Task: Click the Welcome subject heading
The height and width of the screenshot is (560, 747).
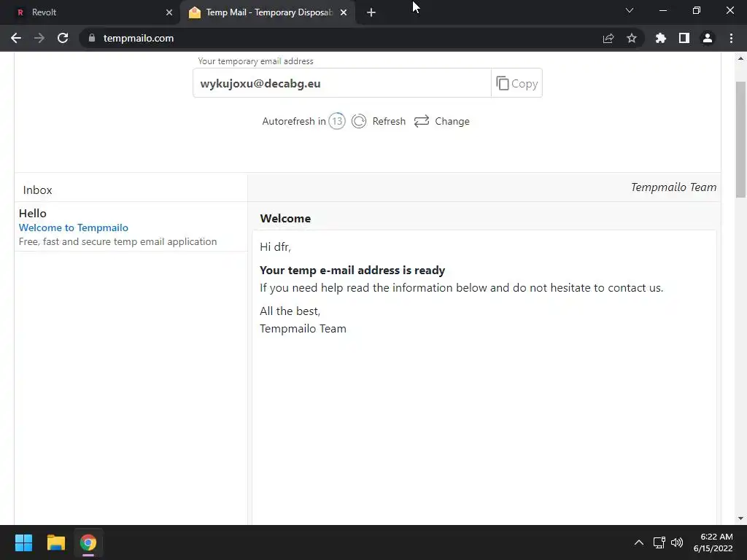Action: click(285, 219)
